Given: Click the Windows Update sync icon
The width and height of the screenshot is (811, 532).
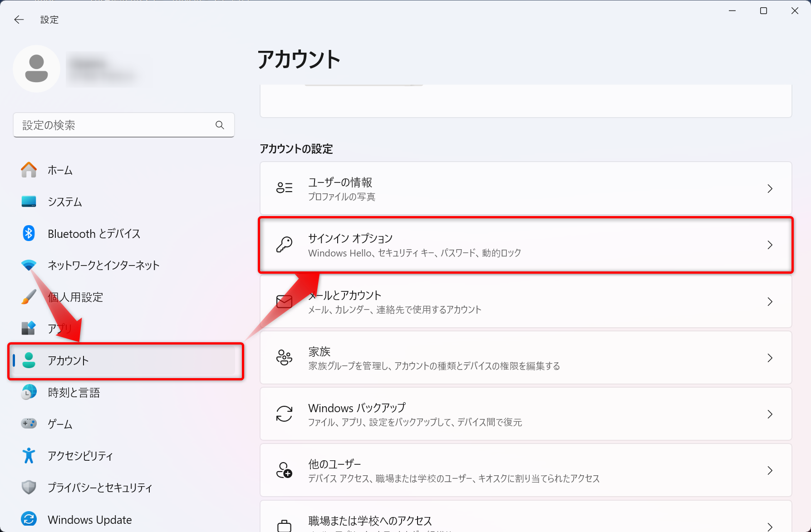Looking at the screenshot, I should coord(29,519).
